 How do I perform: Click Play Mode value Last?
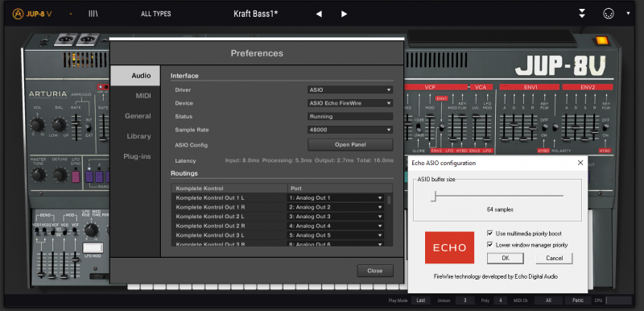(421, 301)
